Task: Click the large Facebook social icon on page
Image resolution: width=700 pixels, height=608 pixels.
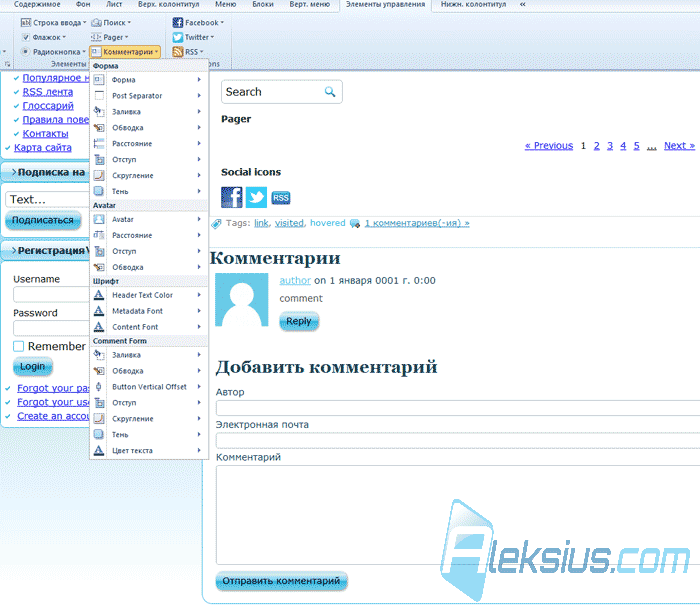Action: 232,197
